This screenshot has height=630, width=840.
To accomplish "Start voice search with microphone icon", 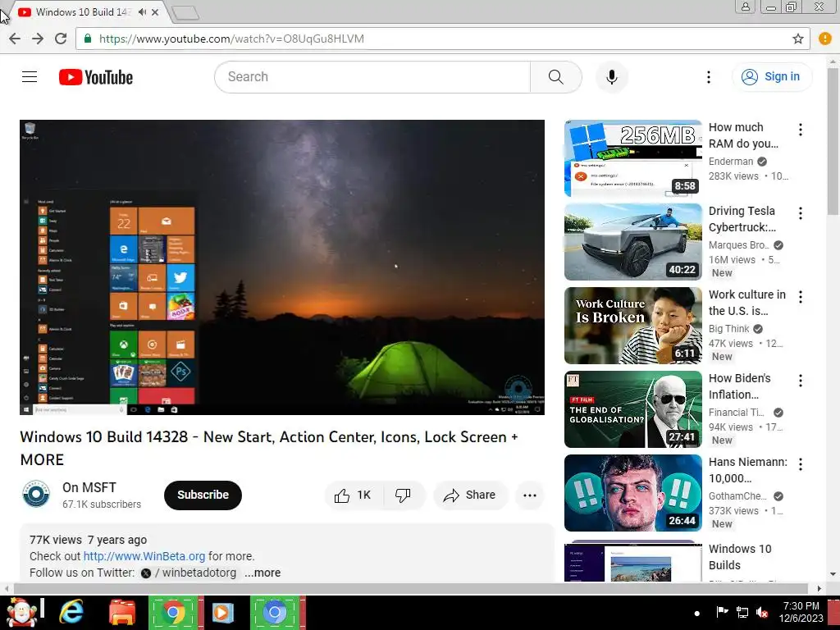I will pyautogui.click(x=612, y=77).
